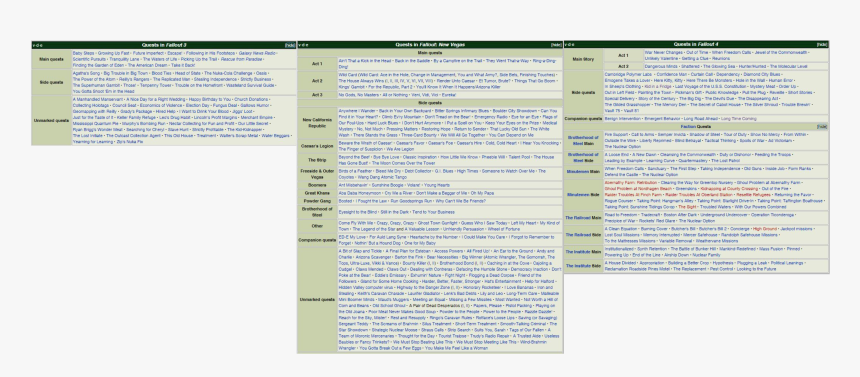Open the Tranquility Lane quest page
The width and height of the screenshot is (860, 377).
point(126,59)
